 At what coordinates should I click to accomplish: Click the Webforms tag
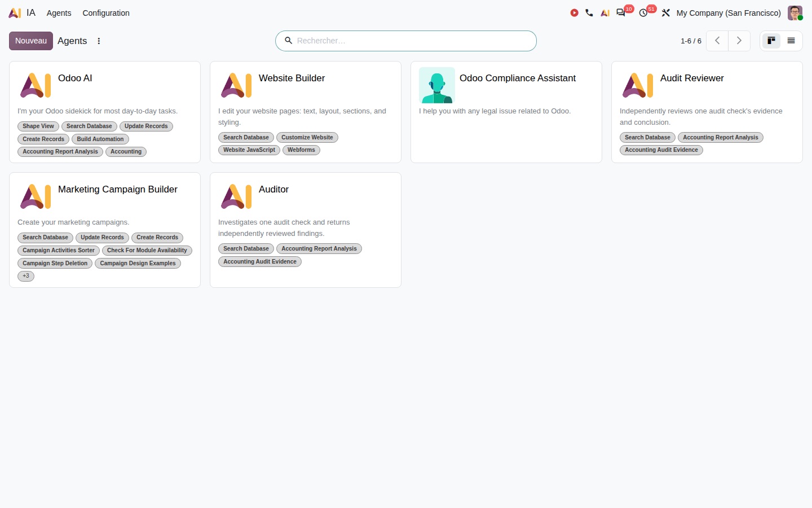coord(301,150)
